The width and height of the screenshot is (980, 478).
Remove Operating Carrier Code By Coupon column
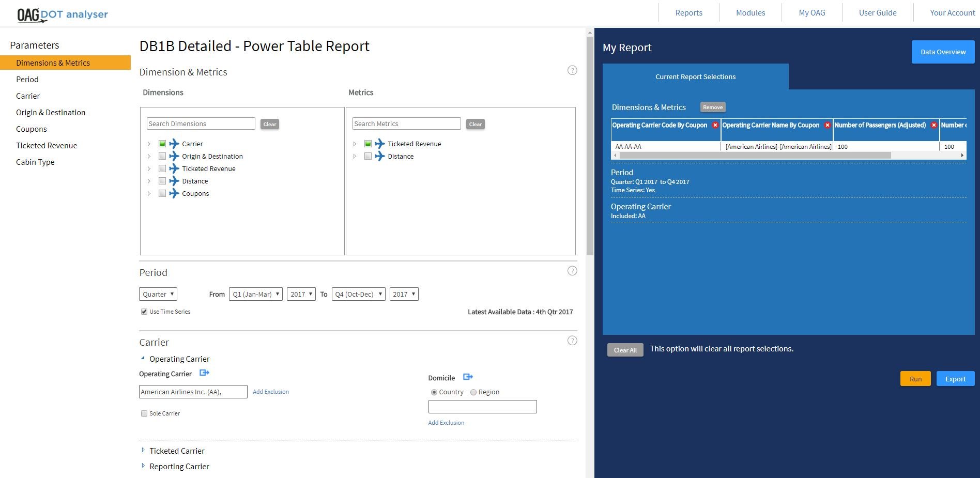pos(715,125)
